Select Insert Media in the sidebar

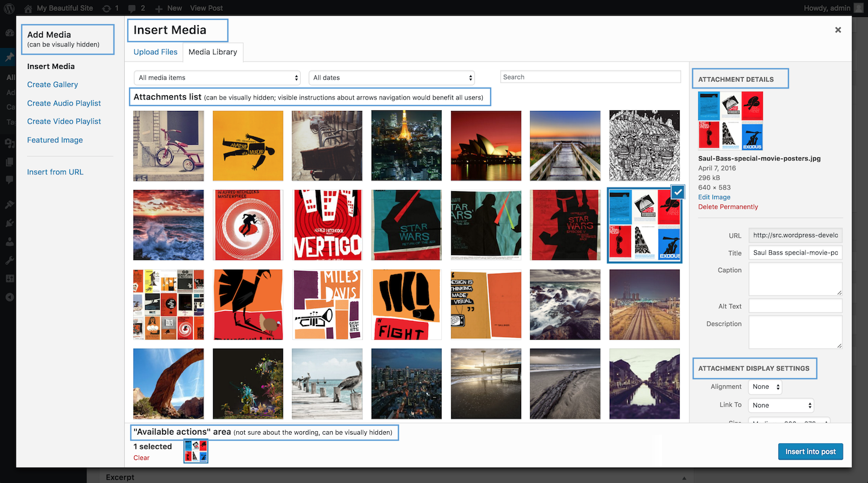pos(51,66)
